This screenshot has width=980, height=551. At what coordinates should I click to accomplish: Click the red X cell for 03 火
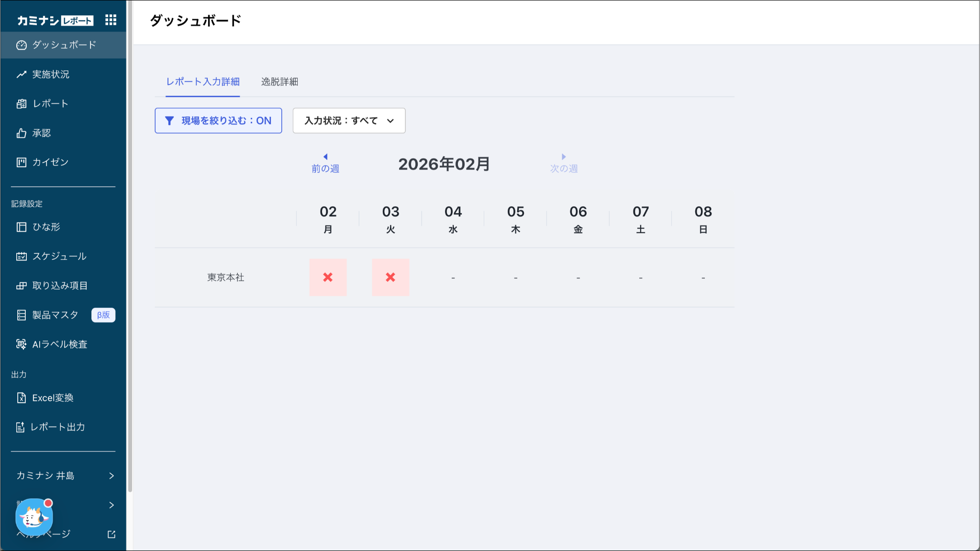[x=390, y=277]
